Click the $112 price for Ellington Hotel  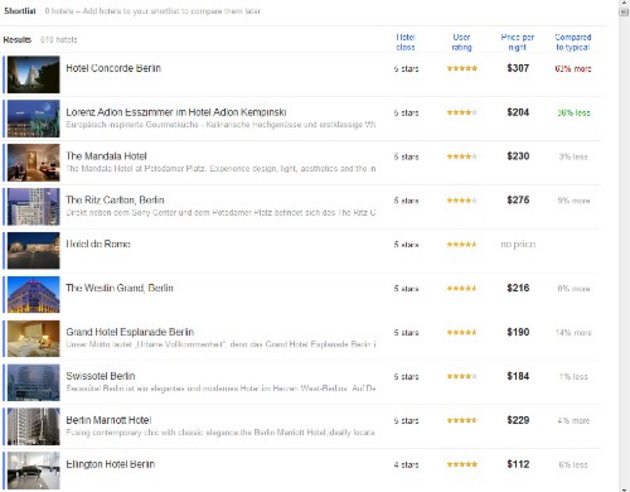click(x=518, y=464)
